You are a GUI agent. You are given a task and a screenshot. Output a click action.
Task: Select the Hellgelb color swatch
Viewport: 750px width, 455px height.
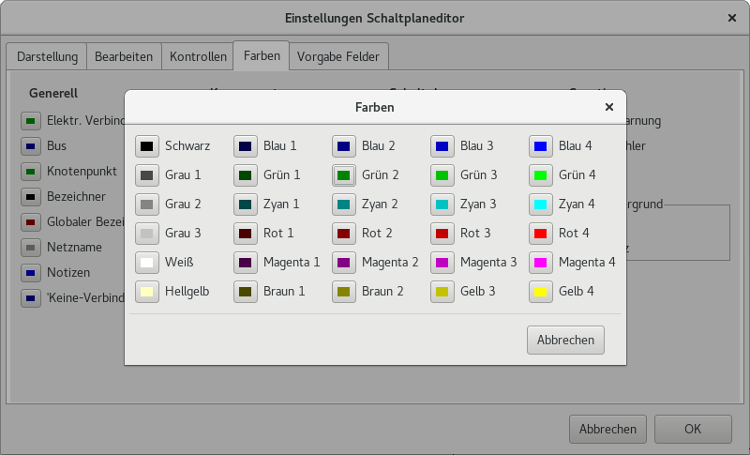(147, 292)
